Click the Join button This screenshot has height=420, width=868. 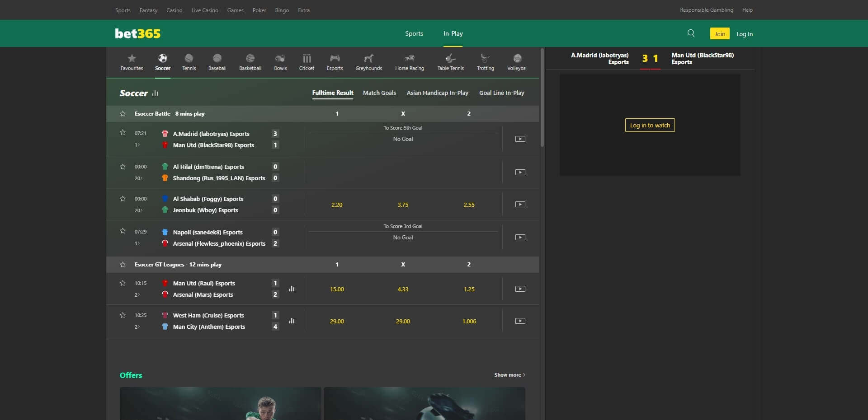click(719, 33)
